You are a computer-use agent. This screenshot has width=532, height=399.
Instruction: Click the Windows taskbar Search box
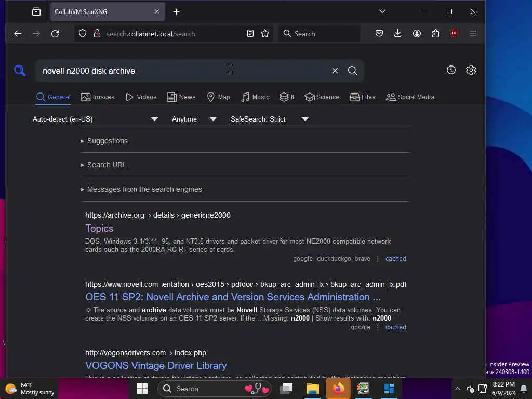(215, 389)
